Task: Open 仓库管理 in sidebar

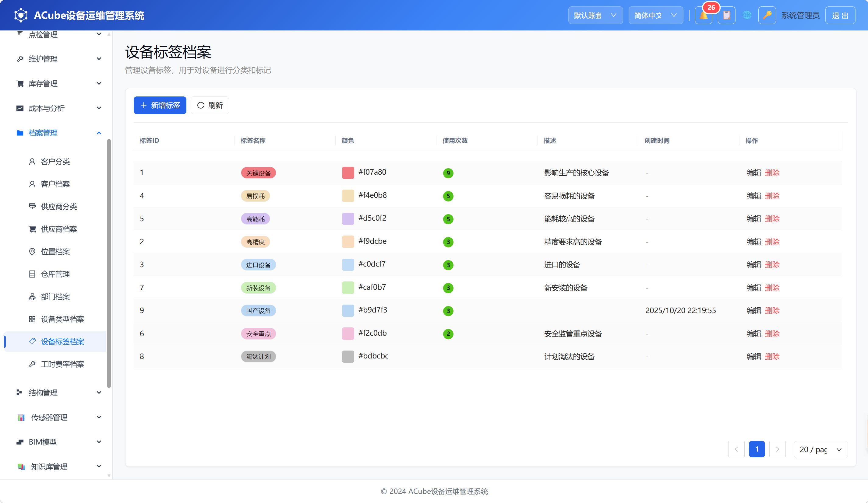Action: [55, 274]
